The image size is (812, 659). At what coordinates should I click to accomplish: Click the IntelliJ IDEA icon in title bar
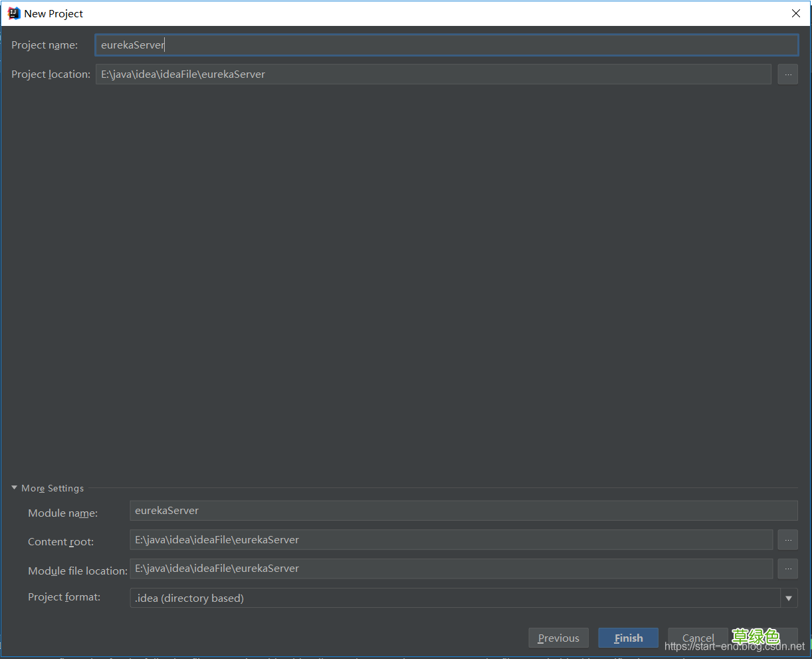coord(14,13)
